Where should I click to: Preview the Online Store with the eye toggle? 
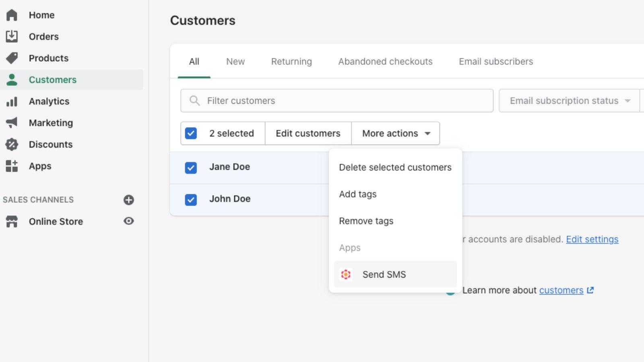pyautogui.click(x=128, y=221)
